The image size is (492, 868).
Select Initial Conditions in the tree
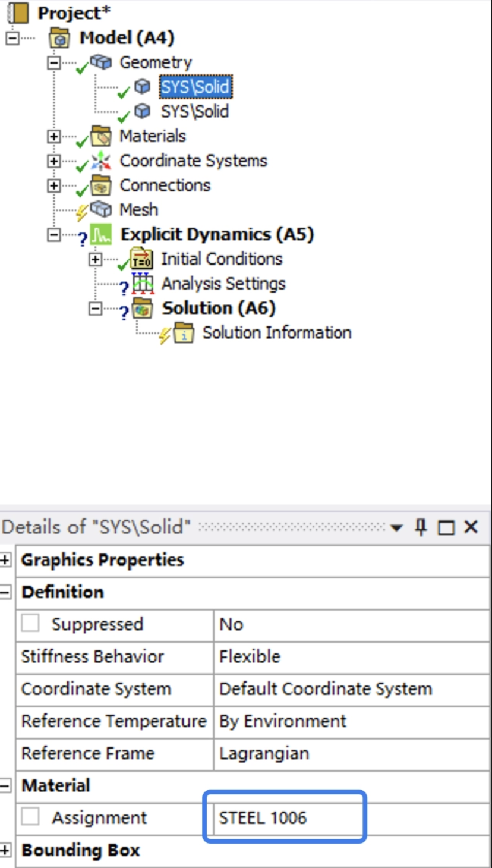tap(222, 259)
